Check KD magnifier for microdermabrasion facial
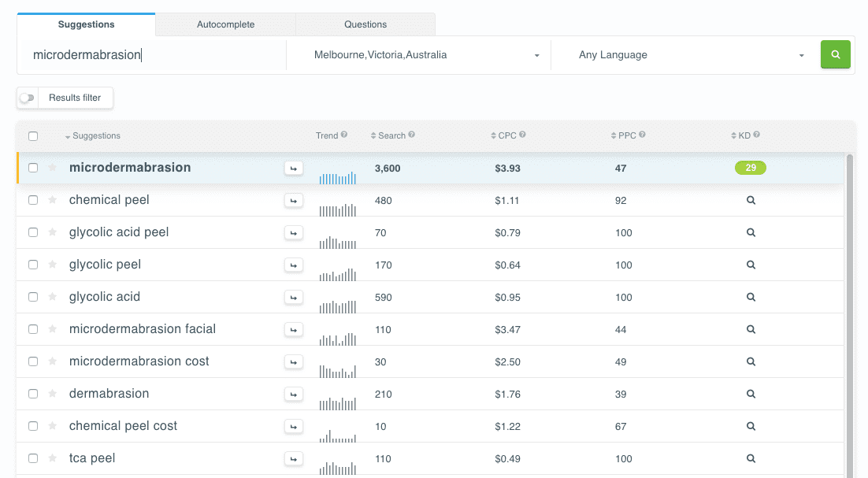The width and height of the screenshot is (868, 478). click(751, 329)
